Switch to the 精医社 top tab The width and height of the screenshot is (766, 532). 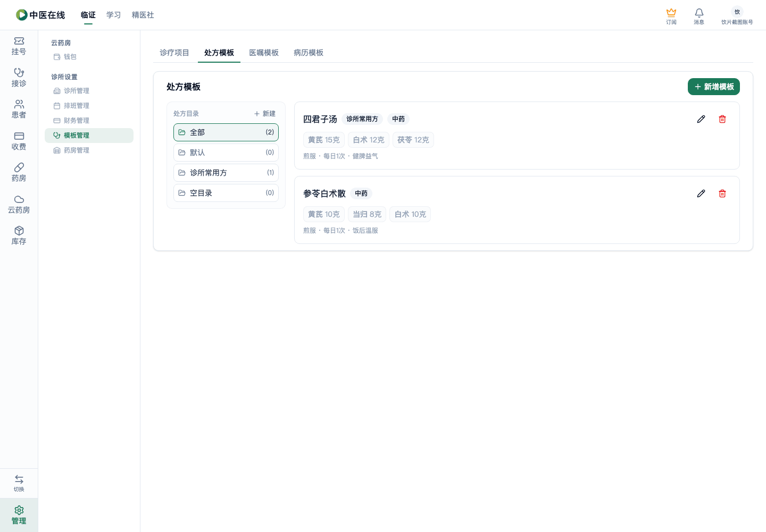[x=143, y=15]
